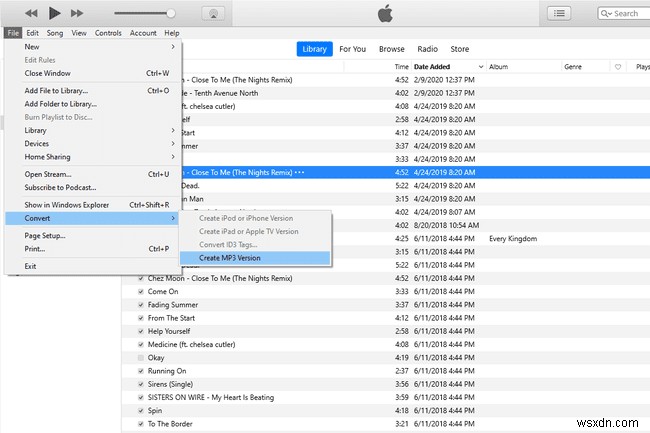650x433 pixels.
Task: Switch to the For You tab
Action: 352,49
